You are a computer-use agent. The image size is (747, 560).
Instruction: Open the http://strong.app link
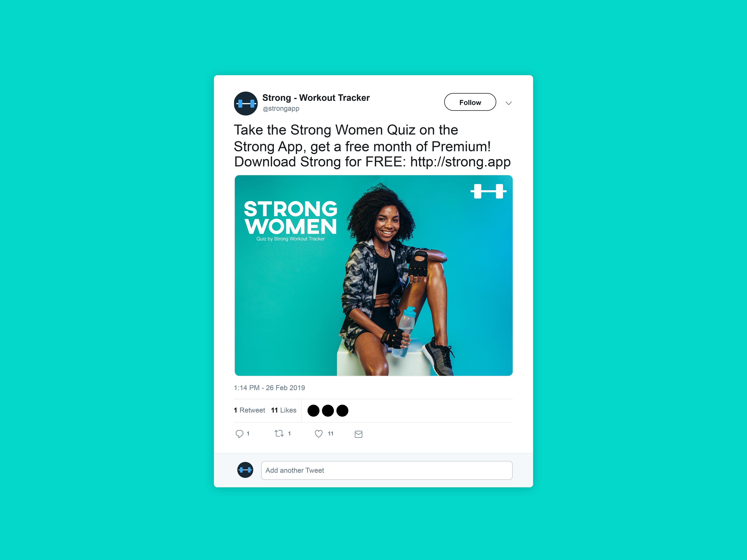point(460,162)
